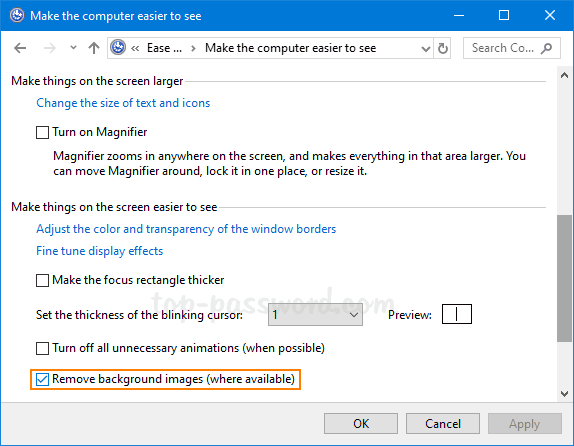Click the search magnifier icon
574x446 pixels.
coord(547,48)
